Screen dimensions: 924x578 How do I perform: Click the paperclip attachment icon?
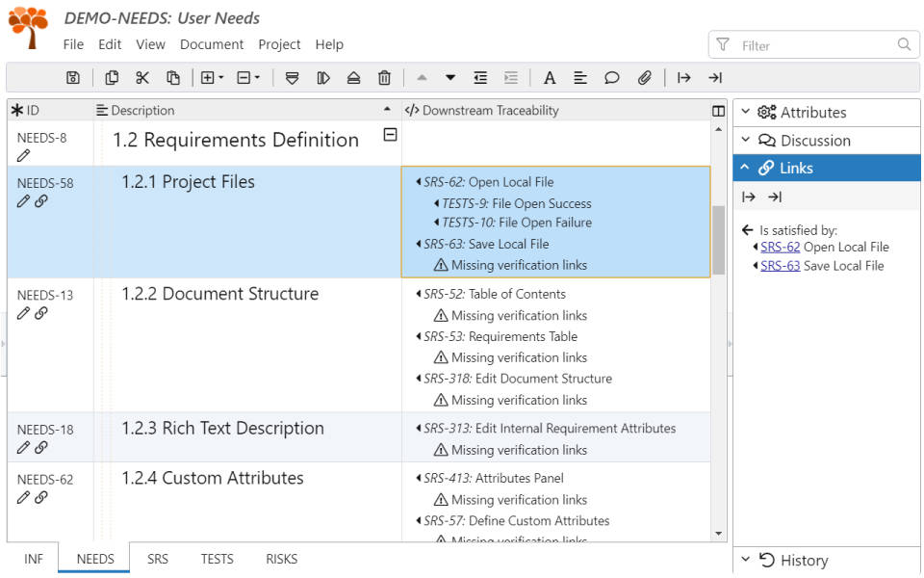click(x=645, y=78)
